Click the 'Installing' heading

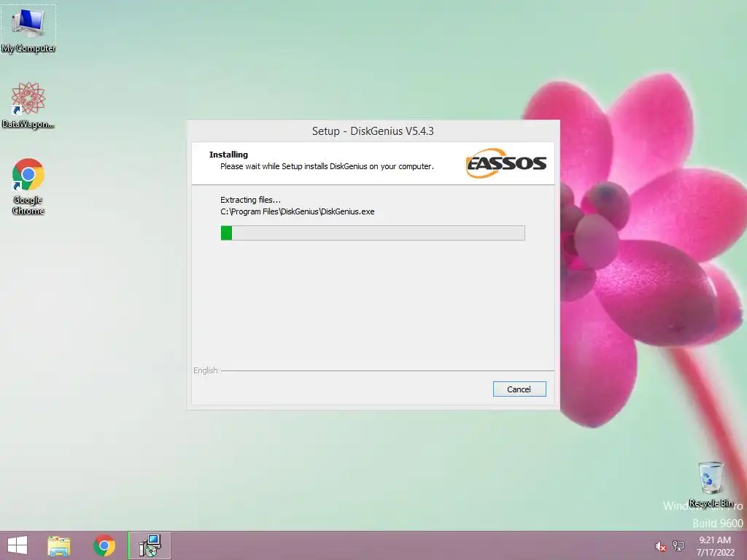pyautogui.click(x=228, y=155)
